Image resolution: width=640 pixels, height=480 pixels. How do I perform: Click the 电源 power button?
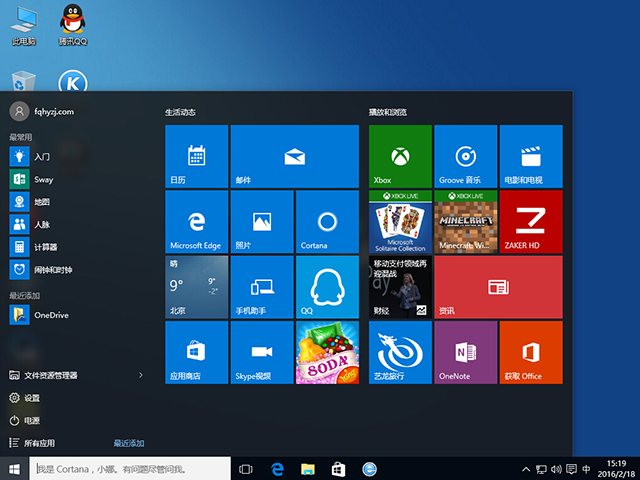(x=32, y=420)
